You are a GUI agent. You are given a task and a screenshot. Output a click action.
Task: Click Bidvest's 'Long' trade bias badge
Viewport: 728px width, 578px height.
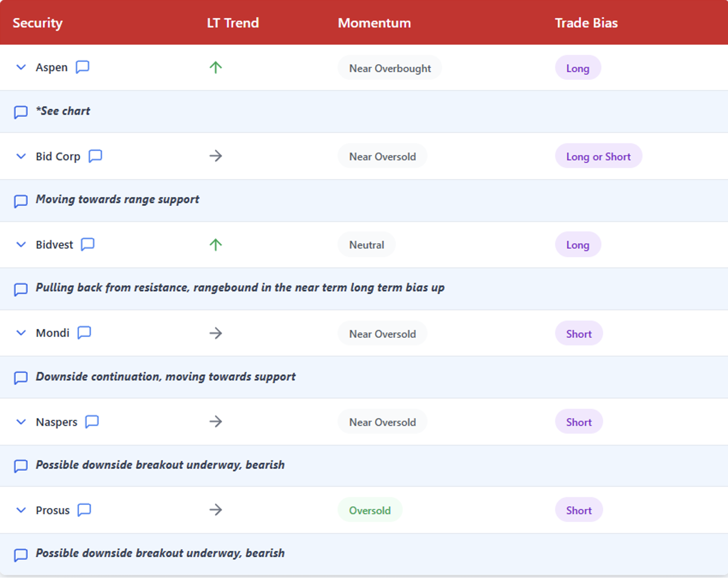(578, 245)
